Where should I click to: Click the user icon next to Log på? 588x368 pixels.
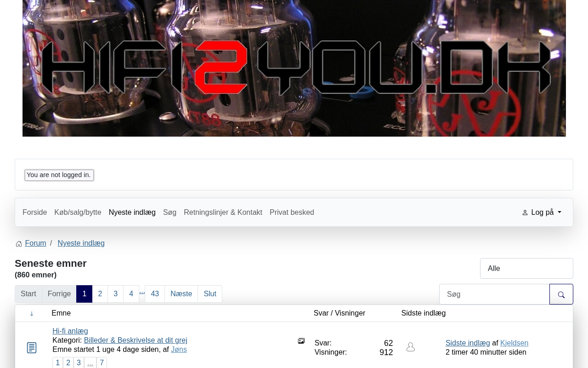[x=525, y=213]
